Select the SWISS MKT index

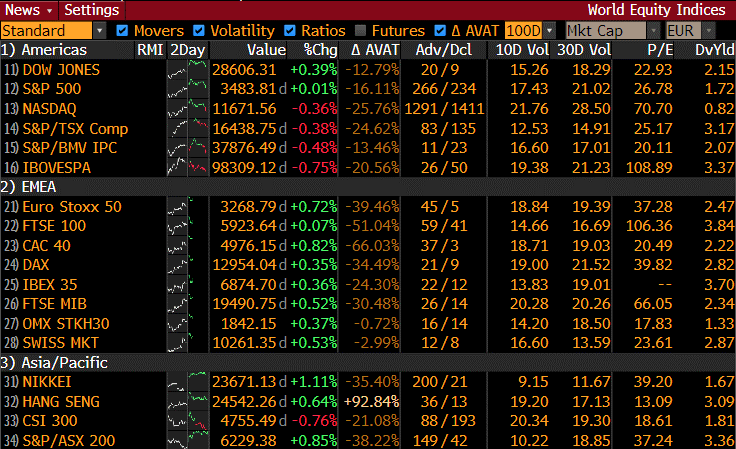click(x=61, y=343)
